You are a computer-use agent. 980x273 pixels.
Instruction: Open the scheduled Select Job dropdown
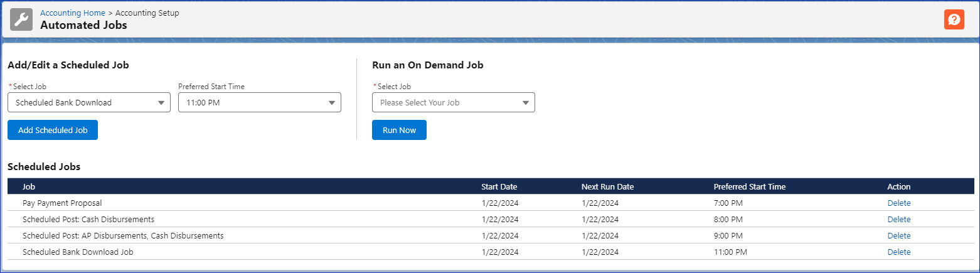[x=89, y=103]
